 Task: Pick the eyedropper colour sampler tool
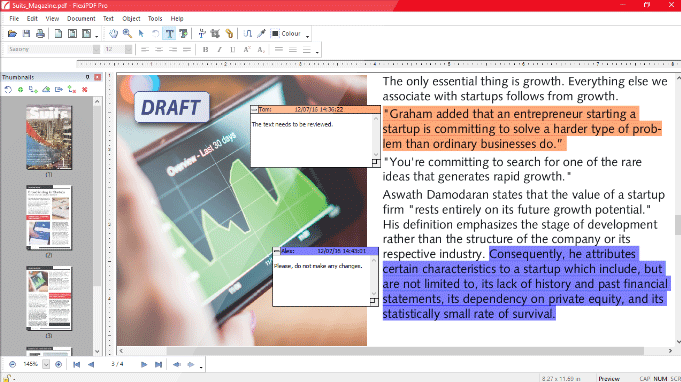261,33
